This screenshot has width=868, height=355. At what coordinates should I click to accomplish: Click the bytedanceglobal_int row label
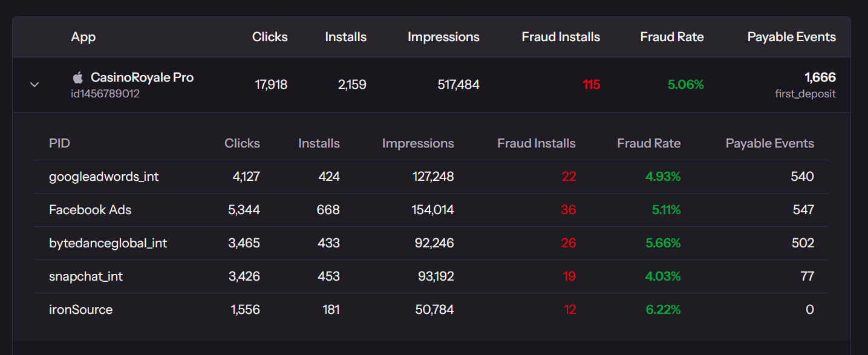[108, 243]
